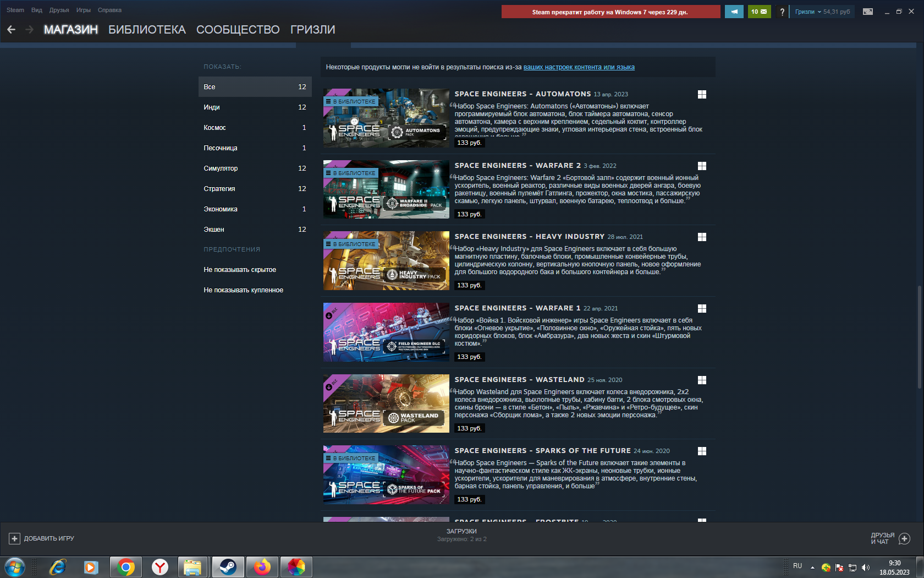Click the announcements megaphone icon

(x=734, y=12)
